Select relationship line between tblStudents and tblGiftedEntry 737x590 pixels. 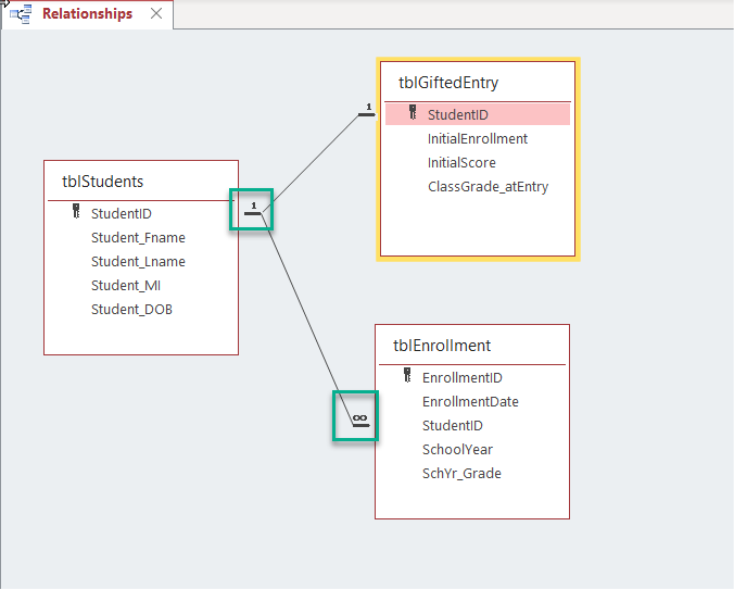click(311, 163)
